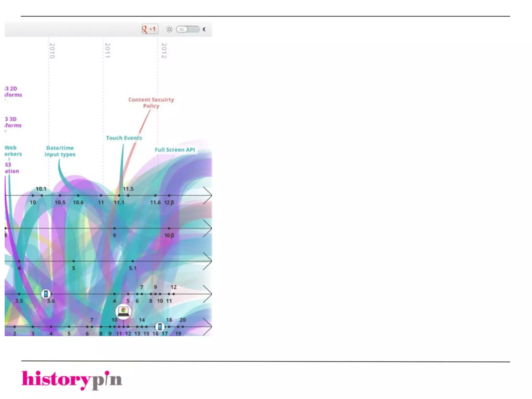This screenshot has height=399, width=532.
Task: Click the Touch Events label
Action: click(124, 138)
